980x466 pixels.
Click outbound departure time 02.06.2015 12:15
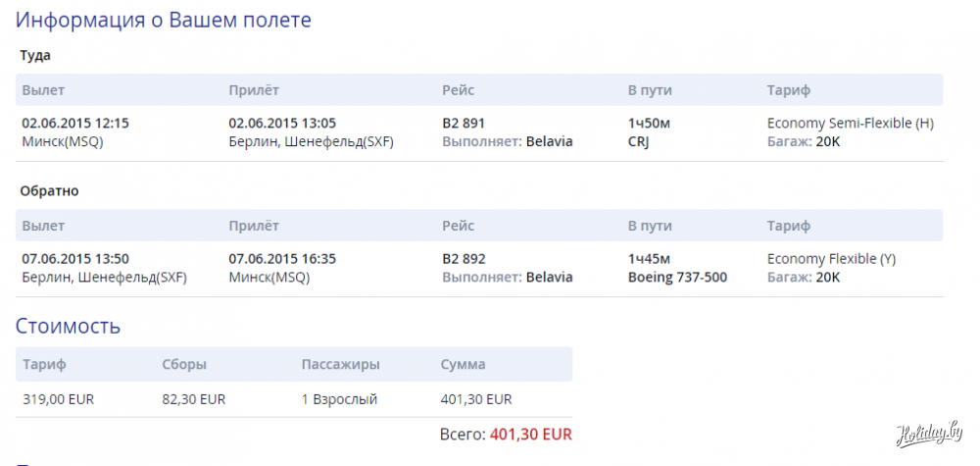pos(75,124)
